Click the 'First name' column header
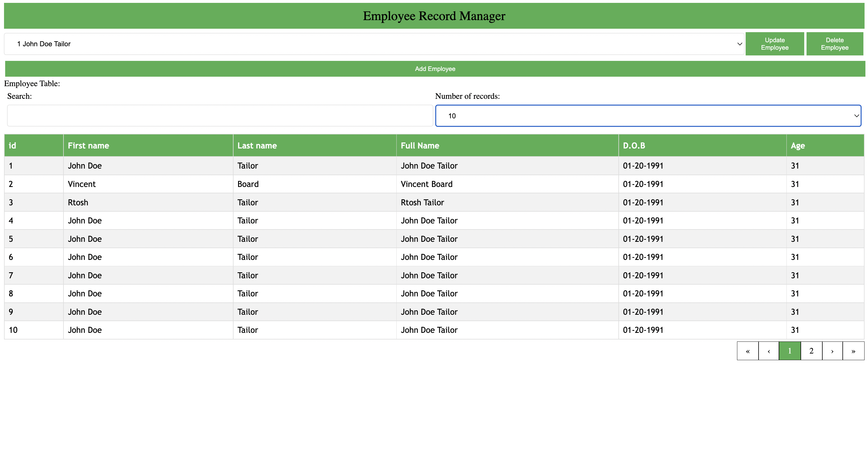 [x=148, y=146]
